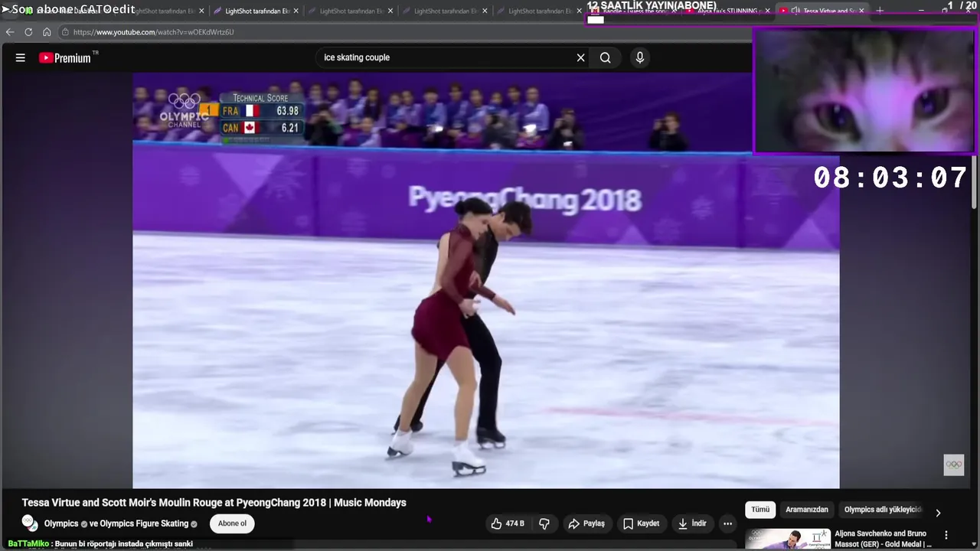Run search with the magnifier button

click(606, 57)
